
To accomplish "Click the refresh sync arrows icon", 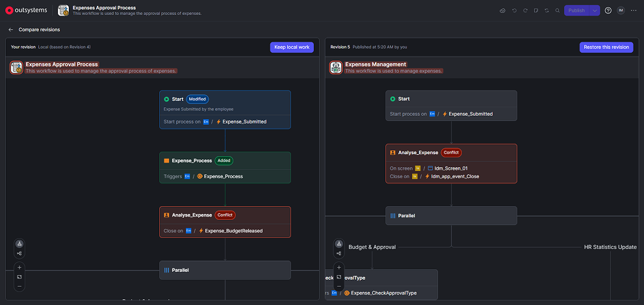I will (547, 10).
